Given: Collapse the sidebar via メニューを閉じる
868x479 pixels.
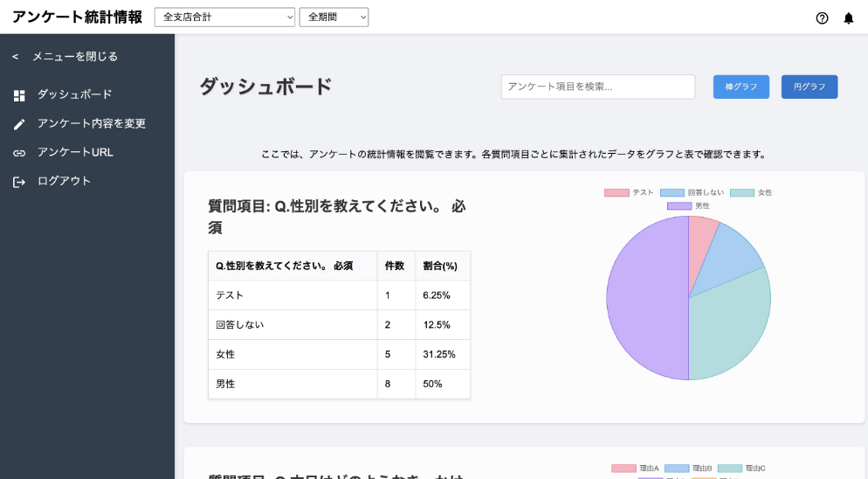Looking at the screenshot, I should coord(65,57).
